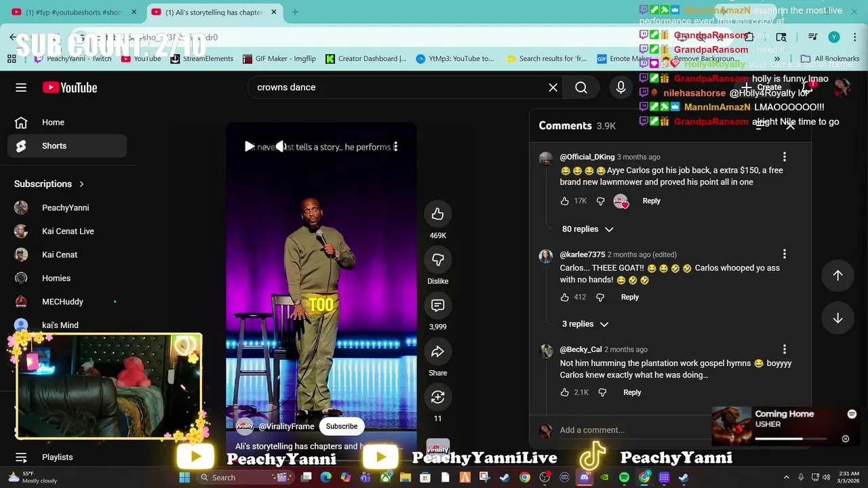This screenshot has height=488, width=868.
Task: Open options menu for @karlee7375 comment
Action: [785, 254]
